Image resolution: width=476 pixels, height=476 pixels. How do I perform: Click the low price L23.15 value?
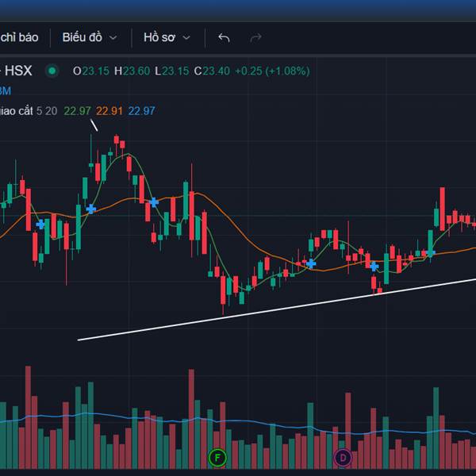pos(172,71)
